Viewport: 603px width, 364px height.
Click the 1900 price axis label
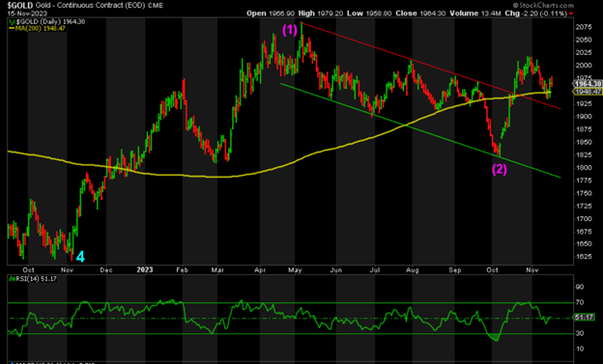(x=584, y=117)
